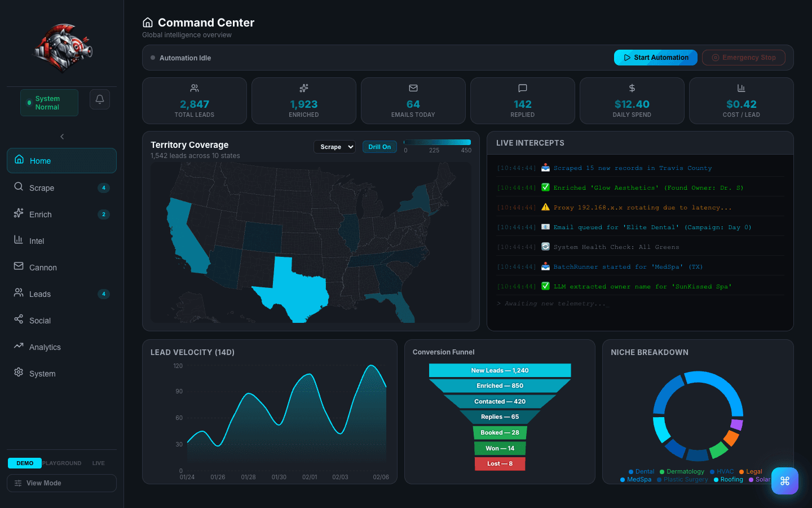The image size is (812, 508).
Task: Open Social via its share-nodes icon
Action: 19,319
